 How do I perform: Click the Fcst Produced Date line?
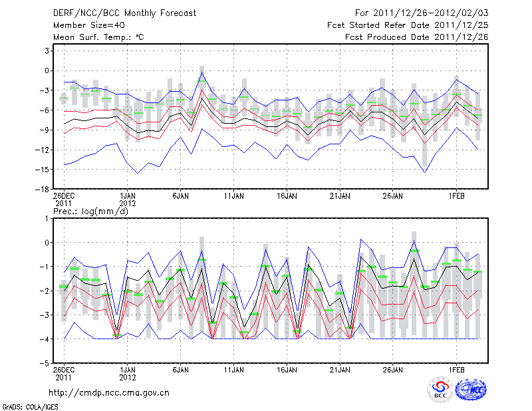[416, 37]
